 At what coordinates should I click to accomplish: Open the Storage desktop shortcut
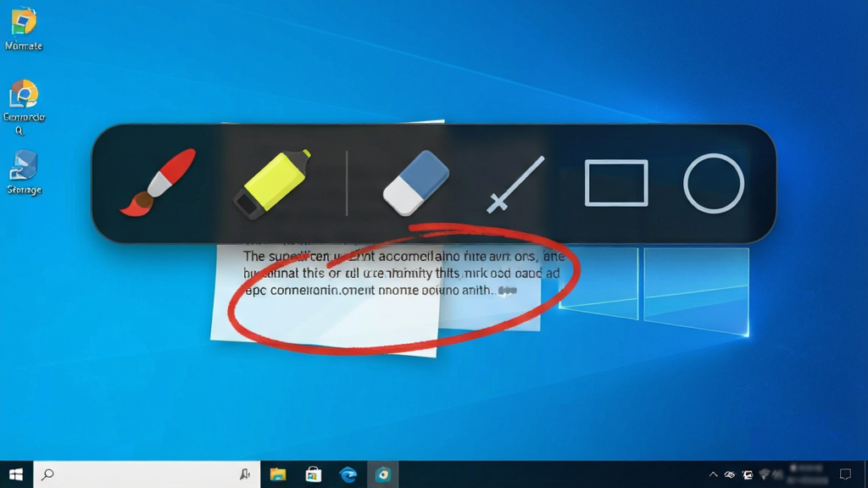coord(24,172)
